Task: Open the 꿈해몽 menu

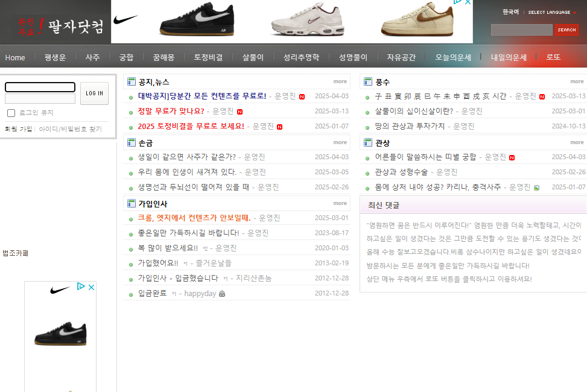Action: tap(163, 57)
